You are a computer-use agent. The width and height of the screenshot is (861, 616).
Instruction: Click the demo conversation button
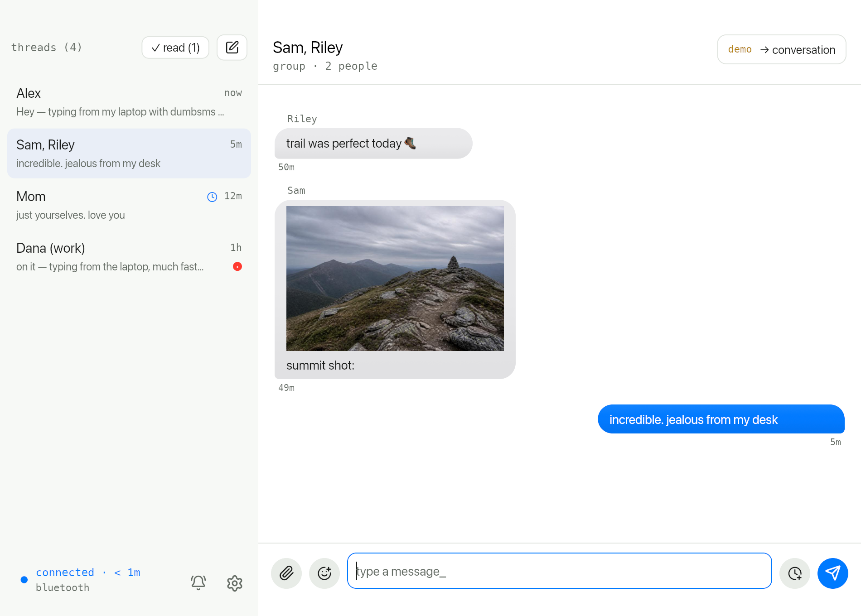pyautogui.click(x=782, y=49)
